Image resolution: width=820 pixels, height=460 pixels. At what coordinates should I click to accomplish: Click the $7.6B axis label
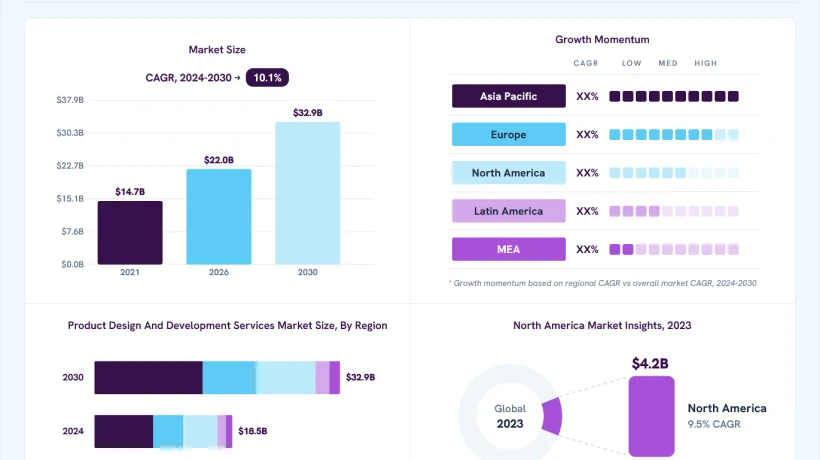point(72,232)
